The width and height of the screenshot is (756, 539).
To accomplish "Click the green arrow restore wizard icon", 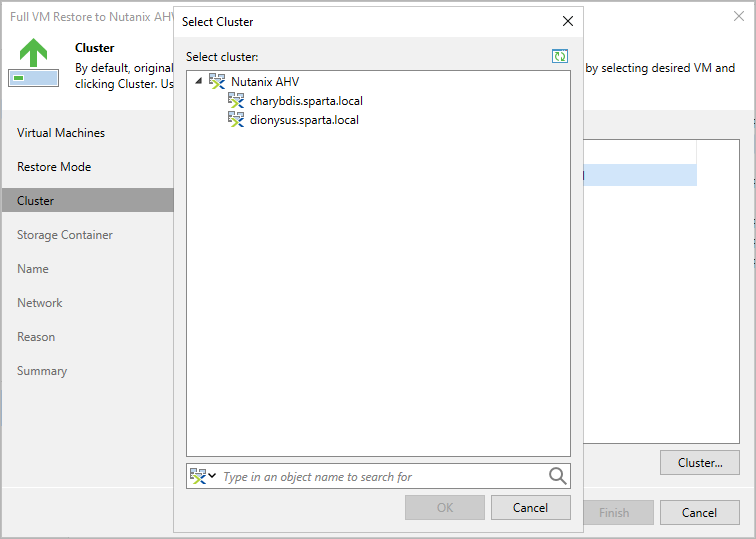I will click(34, 62).
